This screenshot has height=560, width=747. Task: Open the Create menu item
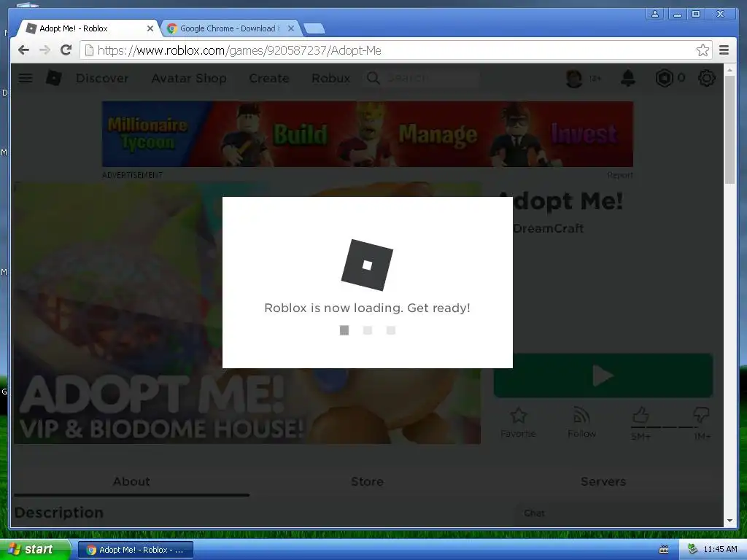(x=269, y=78)
